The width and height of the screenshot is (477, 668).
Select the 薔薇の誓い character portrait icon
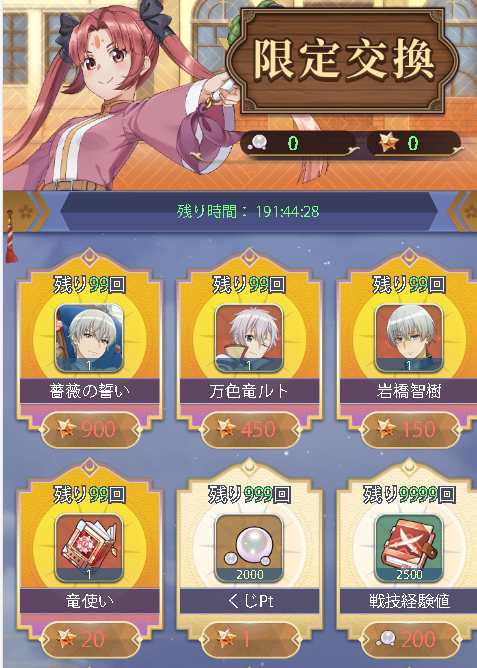click(89, 338)
